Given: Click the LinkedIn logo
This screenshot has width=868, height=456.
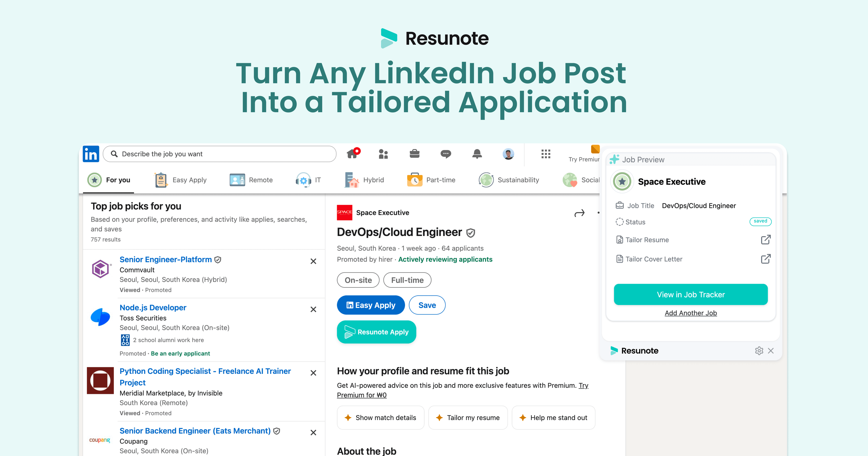Looking at the screenshot, I should coord(91,154).
